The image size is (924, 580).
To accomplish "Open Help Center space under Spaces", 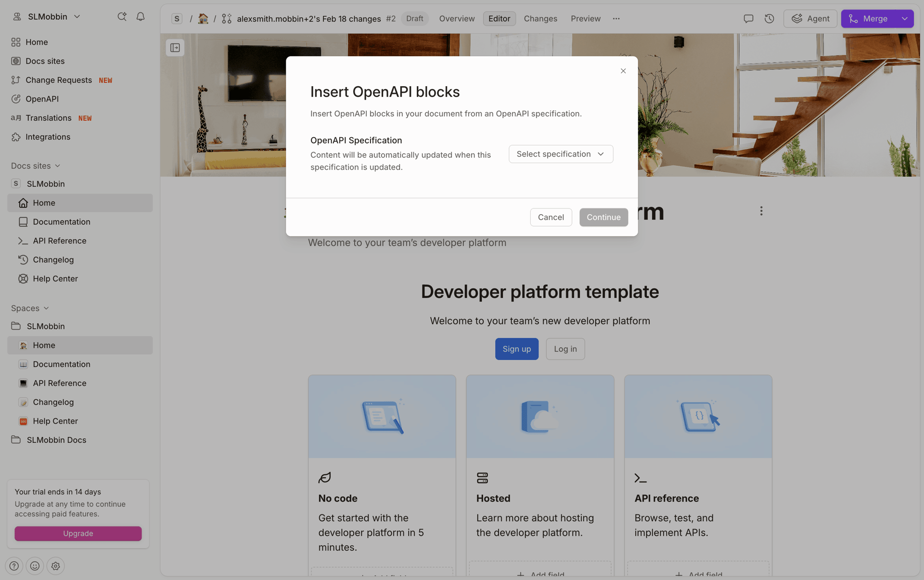I will coord(80,421).
